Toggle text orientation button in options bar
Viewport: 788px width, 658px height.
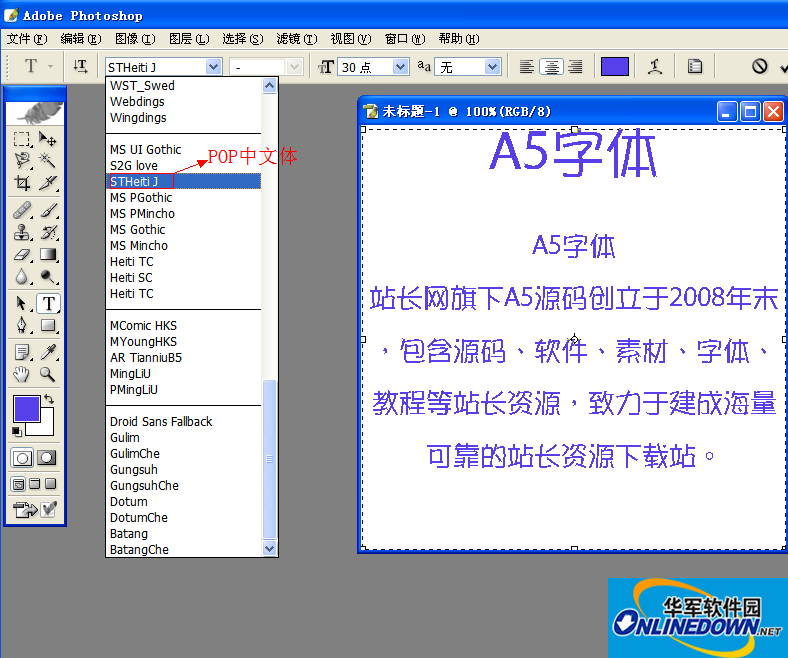[x=80, y=66]
